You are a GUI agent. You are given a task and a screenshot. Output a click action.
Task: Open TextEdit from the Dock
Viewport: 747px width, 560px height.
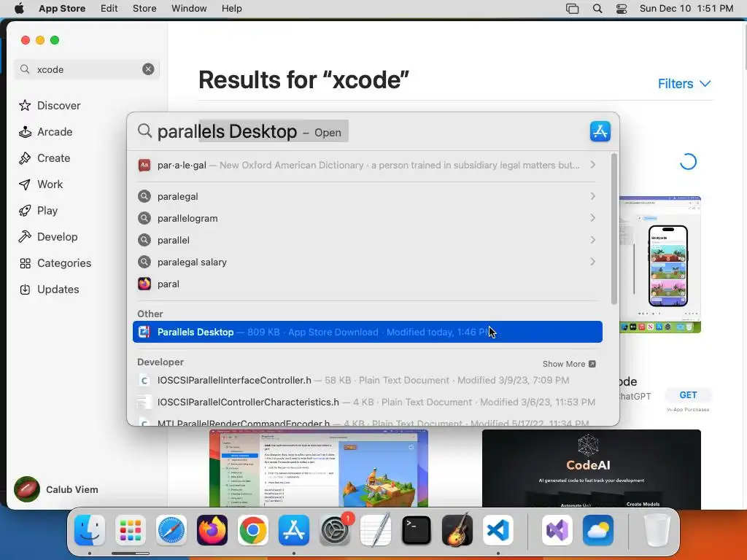(376, 529)
